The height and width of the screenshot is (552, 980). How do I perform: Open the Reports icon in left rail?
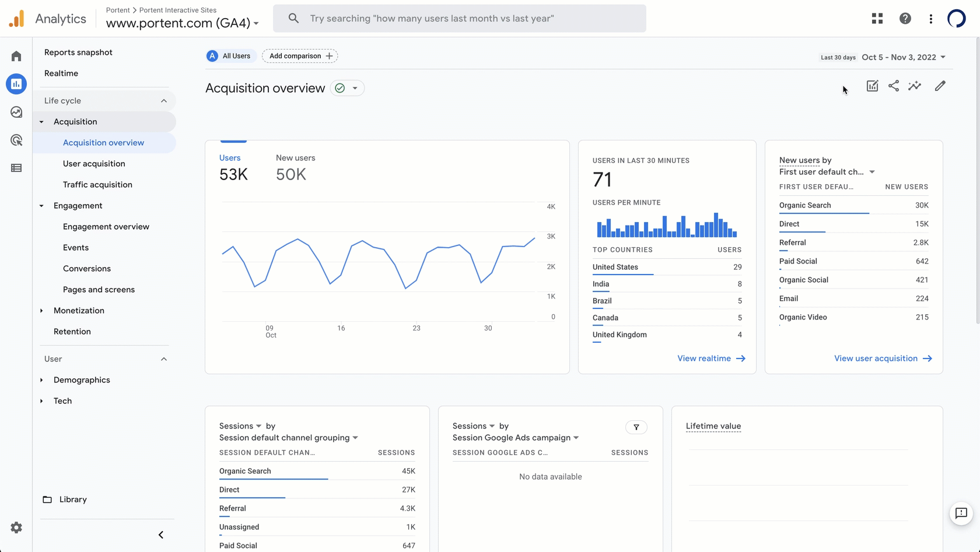pos(16,84)
